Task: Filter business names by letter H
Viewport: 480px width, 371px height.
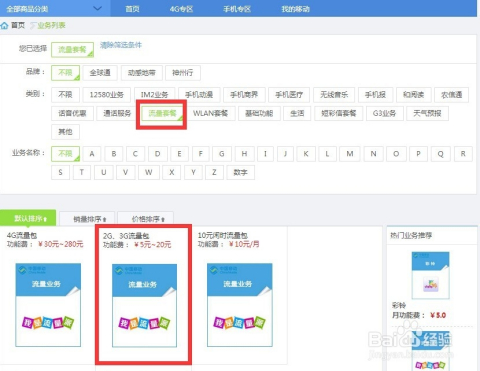Action: tap(244, 154)
